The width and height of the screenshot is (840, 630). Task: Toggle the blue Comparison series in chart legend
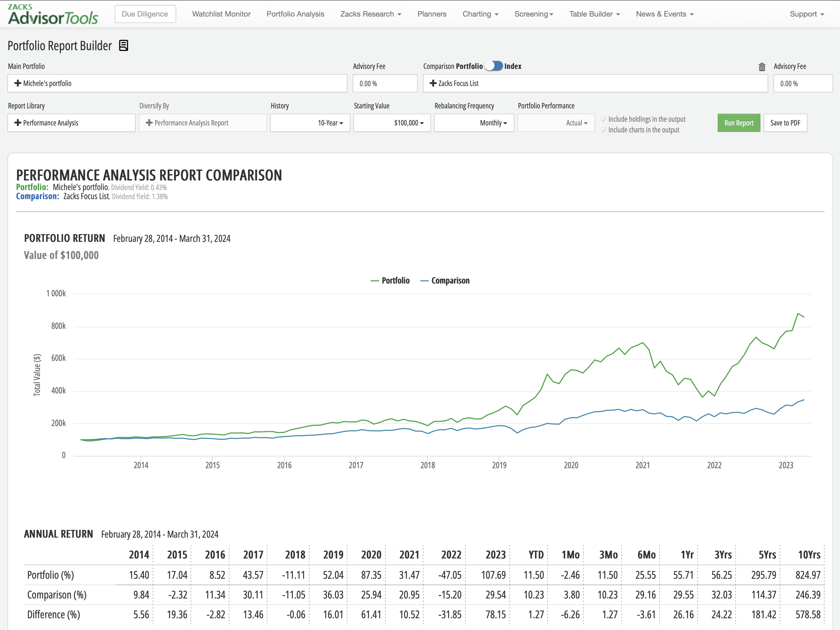pyautogui.click(x=445, y=281)
